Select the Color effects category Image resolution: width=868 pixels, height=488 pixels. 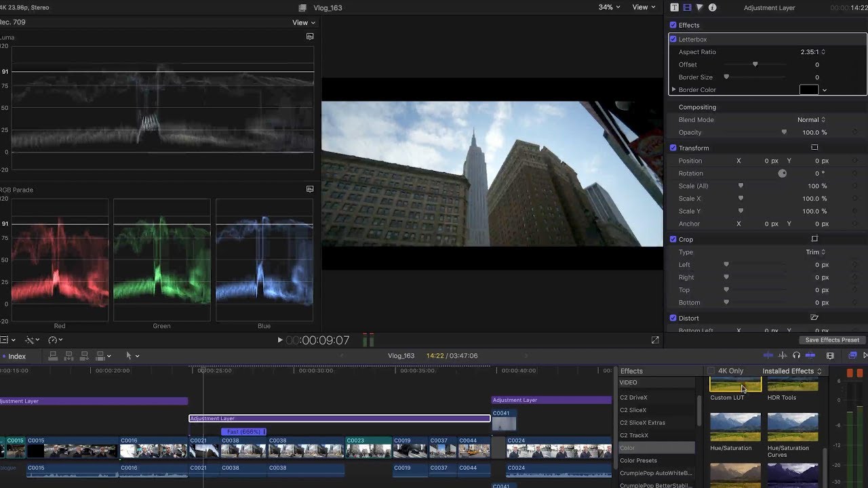656,448
